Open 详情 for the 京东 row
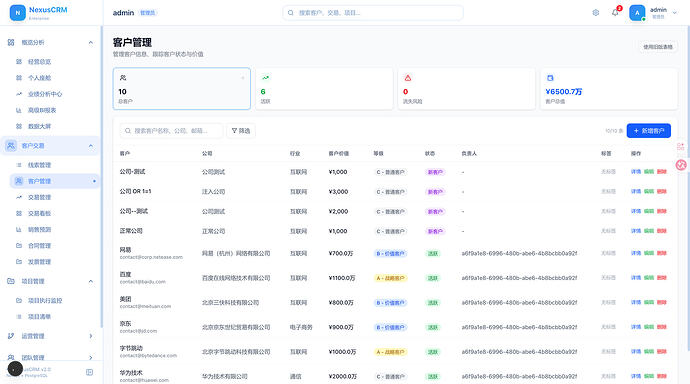 pos(636,327)
